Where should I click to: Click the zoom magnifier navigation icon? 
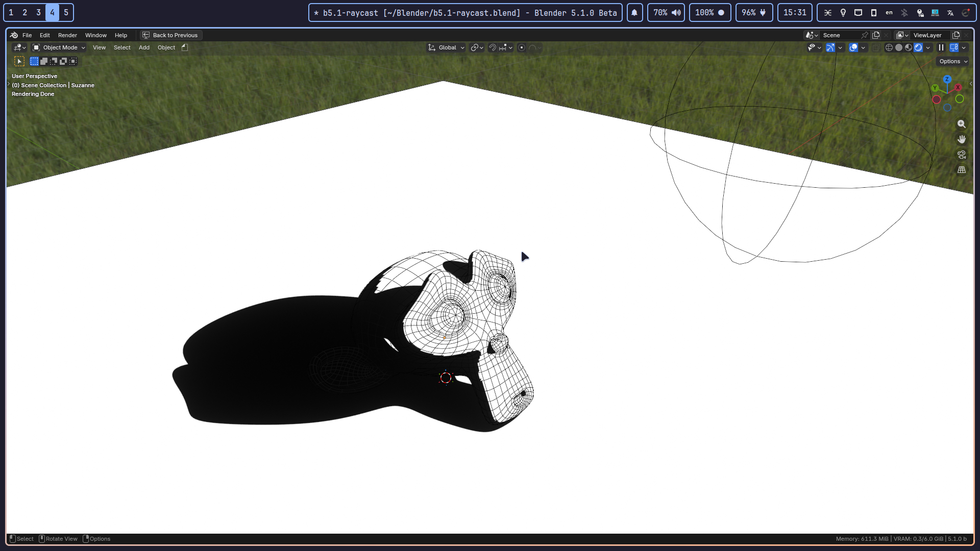click(962, 124)
